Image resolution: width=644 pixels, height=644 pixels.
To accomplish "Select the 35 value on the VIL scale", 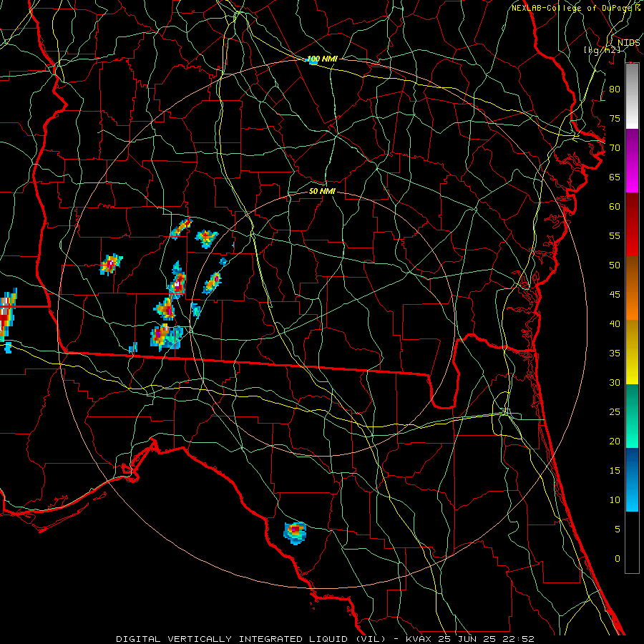I will tap(615, 353).
